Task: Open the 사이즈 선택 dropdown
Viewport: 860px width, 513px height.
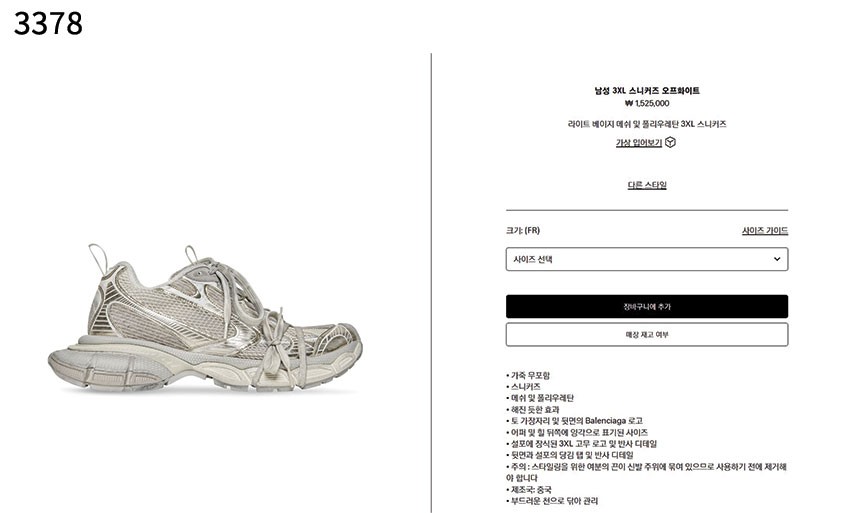Action: (647, 259)
